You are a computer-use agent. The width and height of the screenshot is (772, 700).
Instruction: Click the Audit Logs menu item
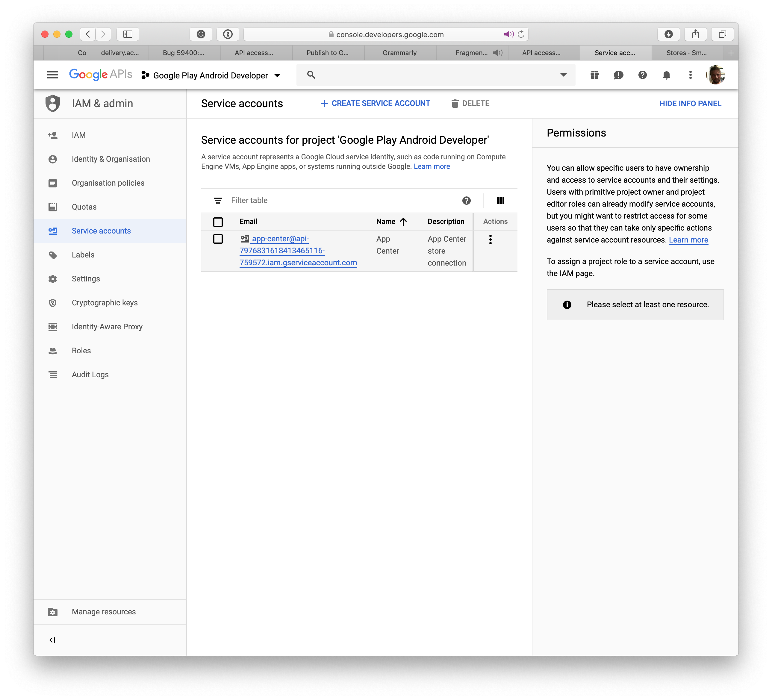coord(90,375)
